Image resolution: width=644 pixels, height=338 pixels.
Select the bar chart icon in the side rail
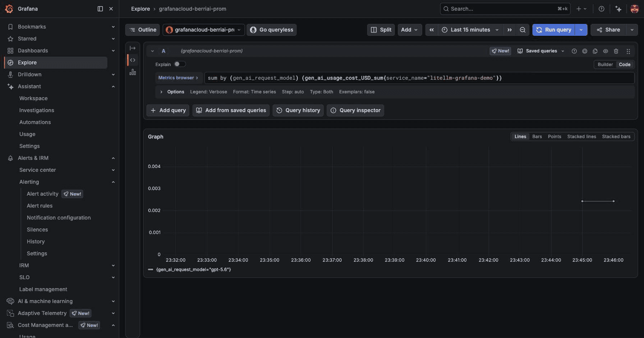(132, 72)
